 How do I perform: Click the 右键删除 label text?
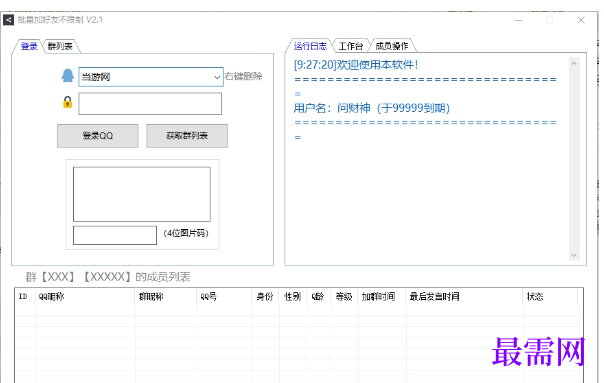(243, 76)
